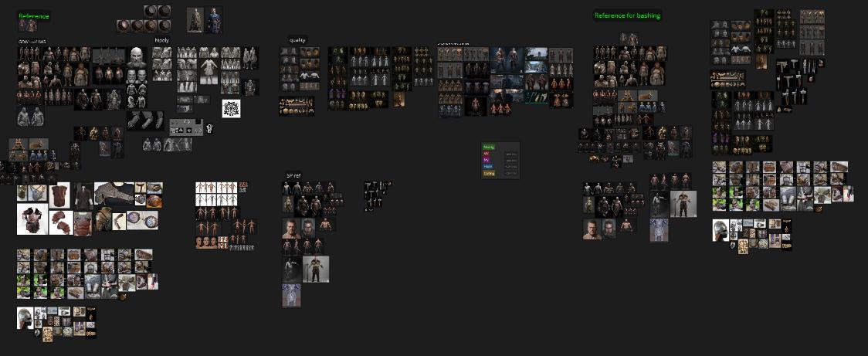Select the viking on grey backdrop under SP ref
This screenshot has height=356, width=868.
tap(316, 269)
